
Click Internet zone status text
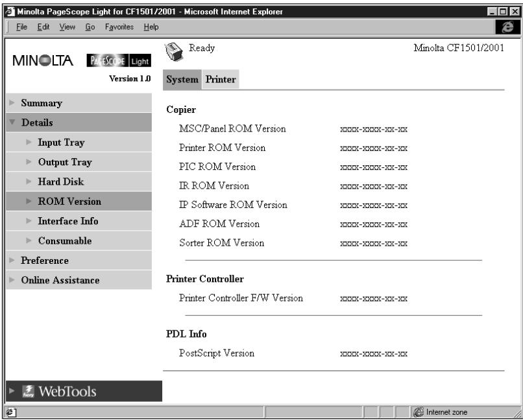click(446, 412)
